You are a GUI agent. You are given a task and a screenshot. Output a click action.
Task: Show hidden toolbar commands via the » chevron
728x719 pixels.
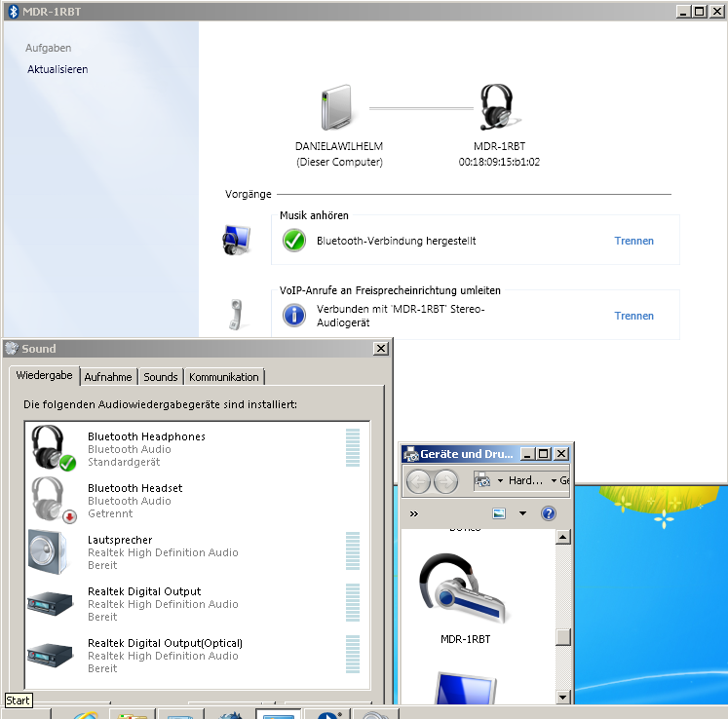413,513
